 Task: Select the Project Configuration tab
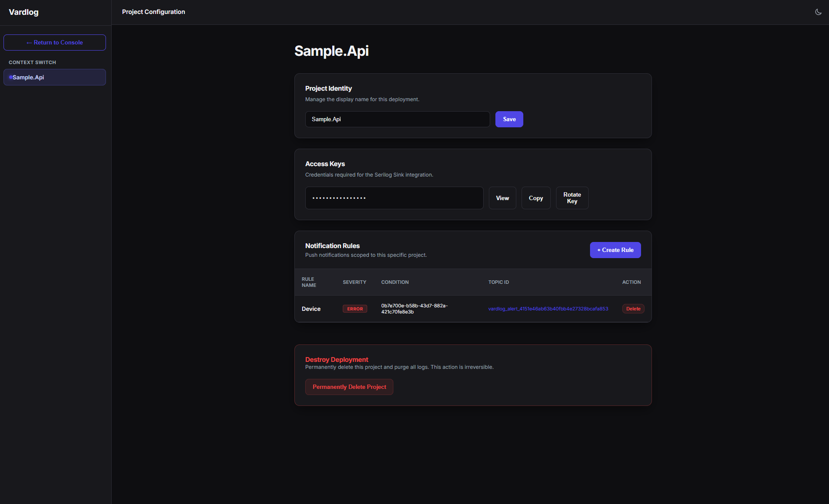tap(154, 12)
